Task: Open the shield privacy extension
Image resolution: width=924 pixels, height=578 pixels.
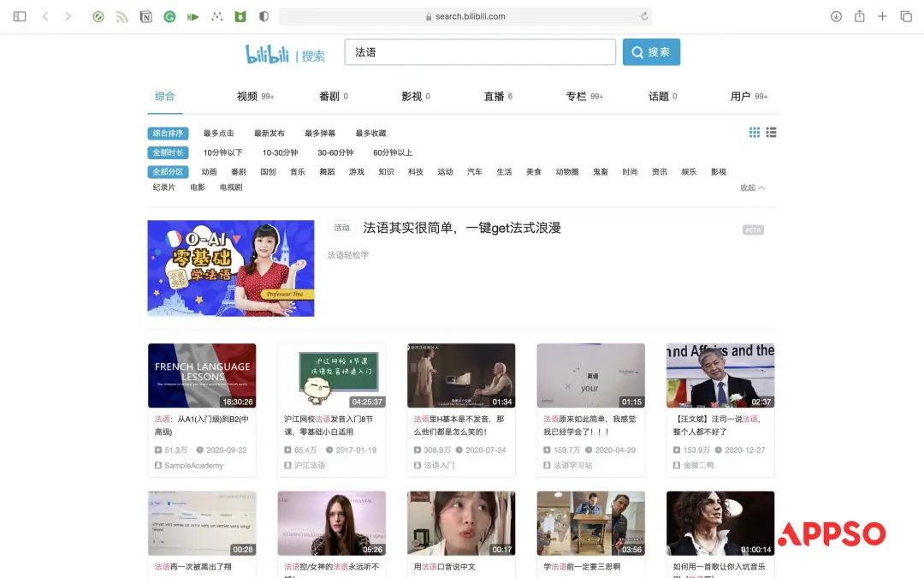Action: pos(264,15)
